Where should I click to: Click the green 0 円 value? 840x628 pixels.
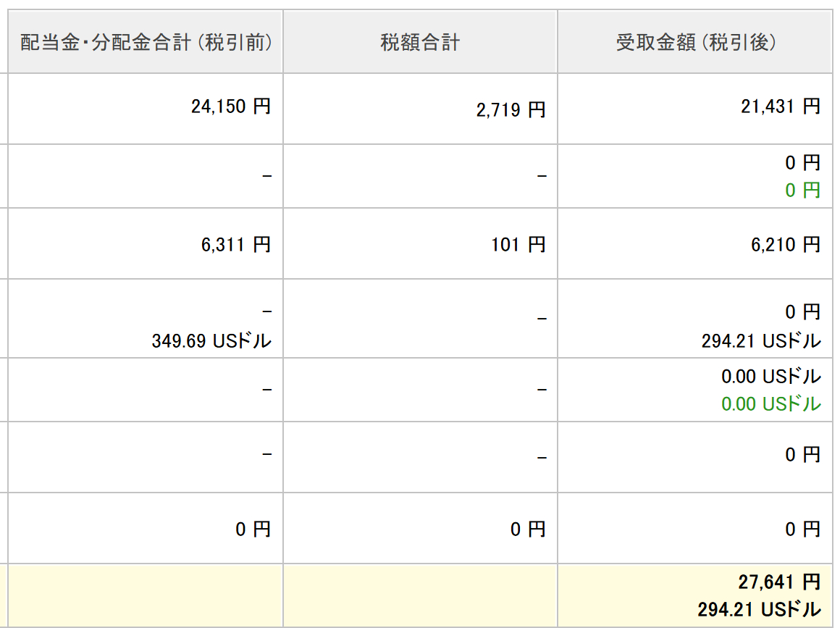(802, 191)
